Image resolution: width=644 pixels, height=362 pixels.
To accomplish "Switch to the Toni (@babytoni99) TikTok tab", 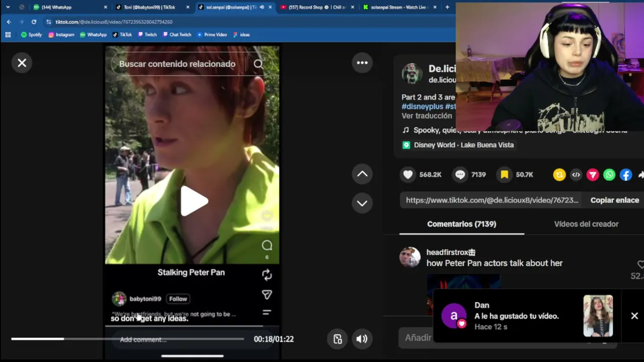I will click(152, 7).
